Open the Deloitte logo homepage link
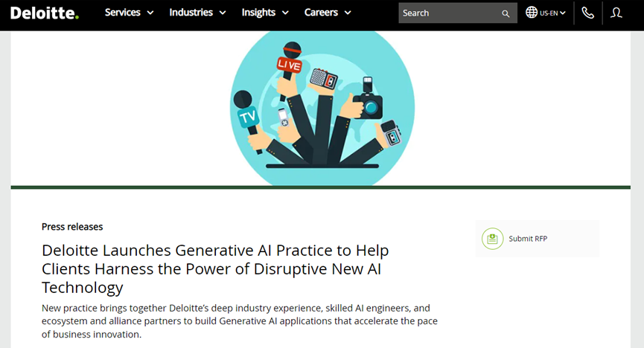The image size is (644, 348). tap(45, 13)
